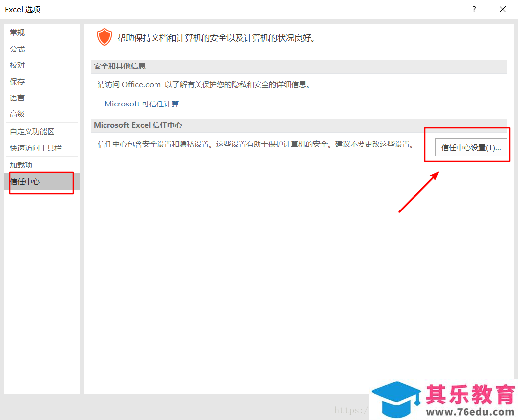Click the 帮助保持文档和计算机的安全 heading text
Image resolution: width=518 pixels, height=420 pixels.
(217, 38)
